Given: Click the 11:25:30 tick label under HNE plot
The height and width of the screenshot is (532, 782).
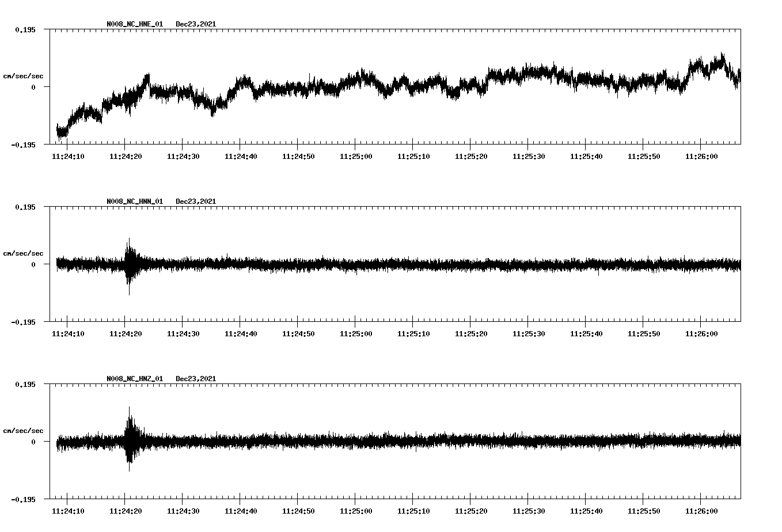Looking at the screenshot, I should [x=529, y=156].
